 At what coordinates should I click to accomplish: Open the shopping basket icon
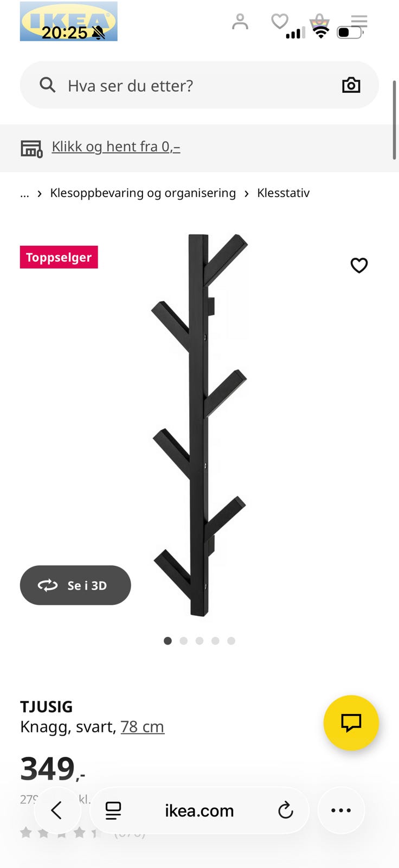point(319,22)
